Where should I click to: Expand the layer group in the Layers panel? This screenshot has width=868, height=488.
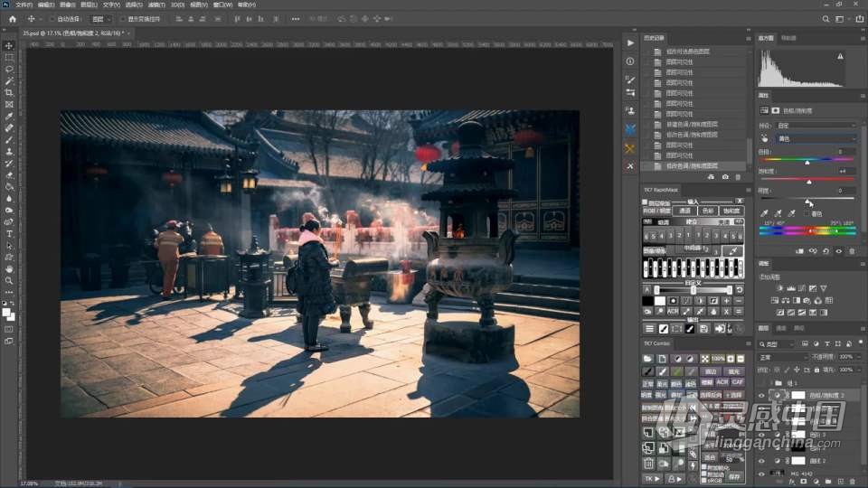click(771, 383)
